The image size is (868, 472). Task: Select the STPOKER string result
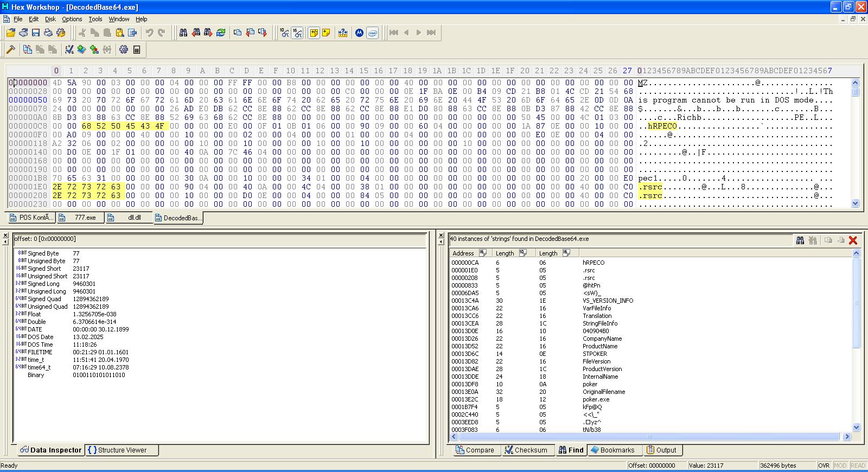tap(595, 354)
